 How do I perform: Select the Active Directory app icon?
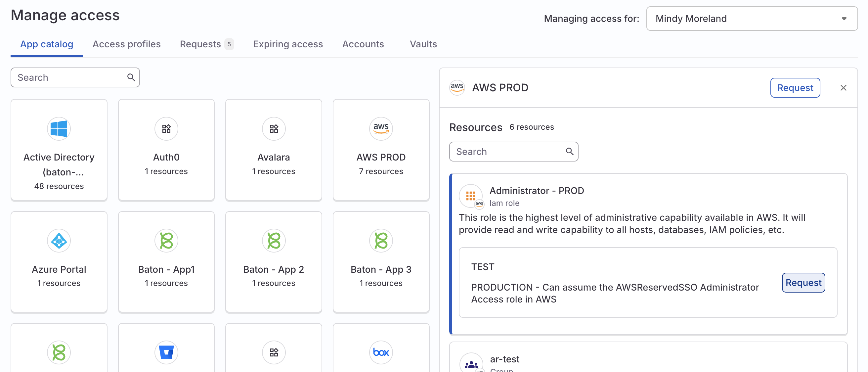[x=59, y=128]
